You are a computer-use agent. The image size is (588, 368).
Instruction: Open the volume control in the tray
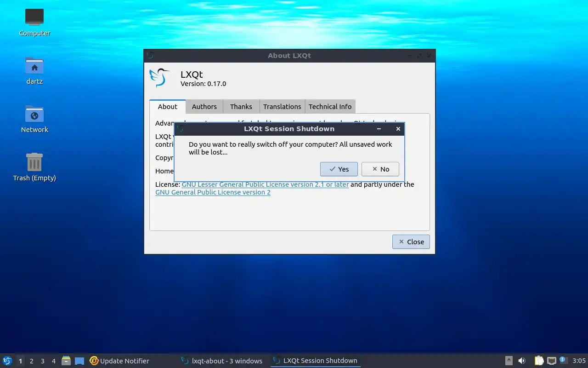[522, 361]
